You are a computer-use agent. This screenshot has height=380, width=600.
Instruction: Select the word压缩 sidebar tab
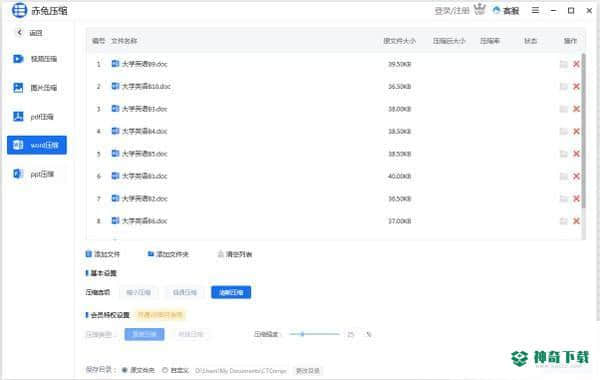pos(37,145)
